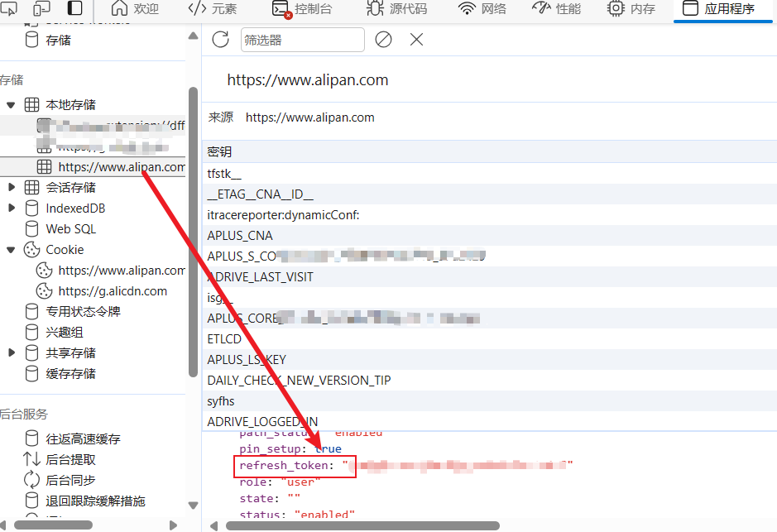
Task: Select the Web SQL item
Action: click(x=71, y=229)
